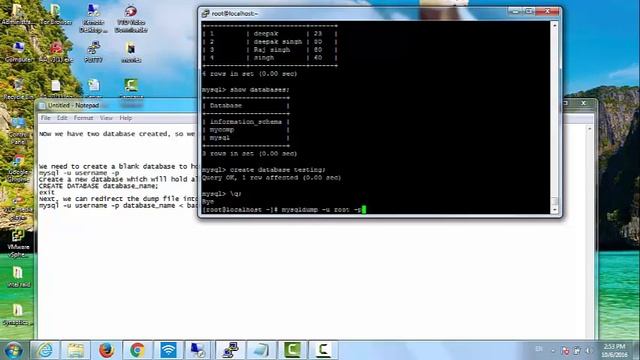640x360 pixels.
Task: Switch to PuTTY taskbar button
Action: tap(230, 350)
